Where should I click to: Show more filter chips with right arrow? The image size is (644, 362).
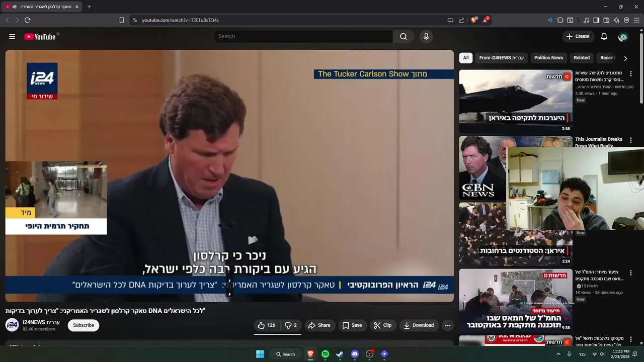(x=625, y=58)
